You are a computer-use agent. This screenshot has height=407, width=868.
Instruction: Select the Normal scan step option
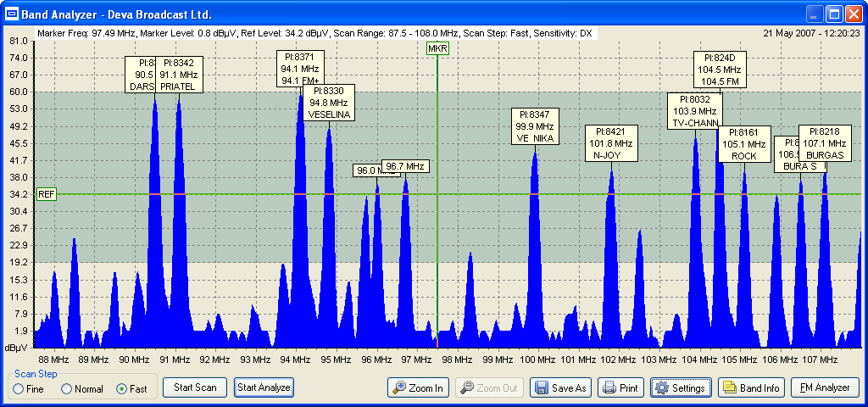[x=67, y=389]
